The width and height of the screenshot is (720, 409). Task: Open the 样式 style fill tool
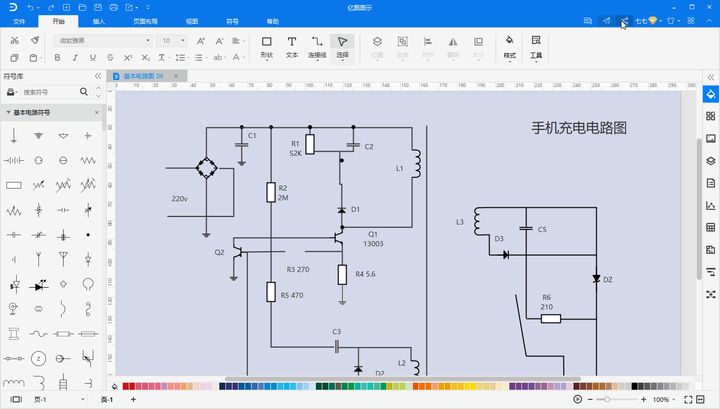click(x=509, y=46)
